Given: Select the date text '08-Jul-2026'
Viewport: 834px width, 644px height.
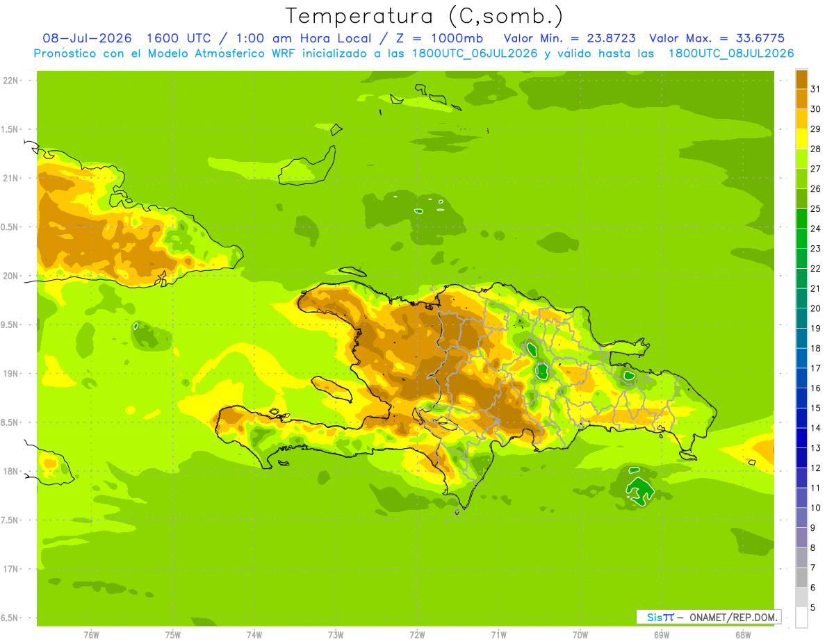Looking at the screenshot, I should [x=88, y=38].
